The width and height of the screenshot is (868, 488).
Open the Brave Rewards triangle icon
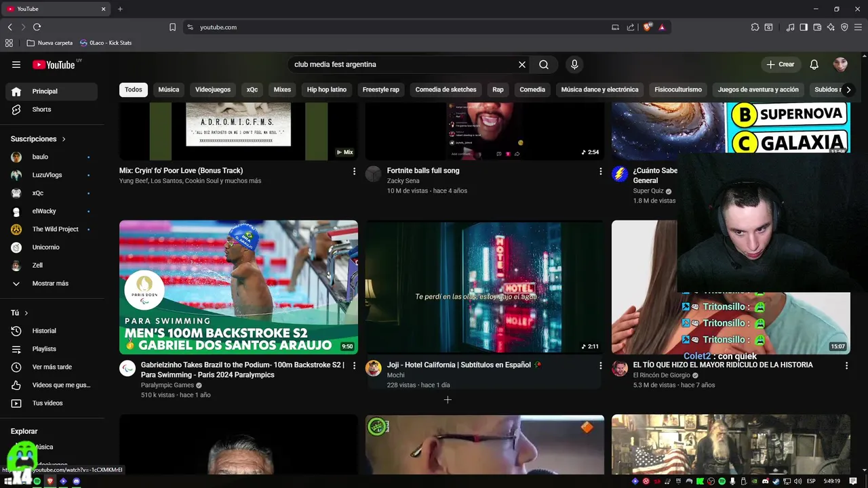pos(662,27)
